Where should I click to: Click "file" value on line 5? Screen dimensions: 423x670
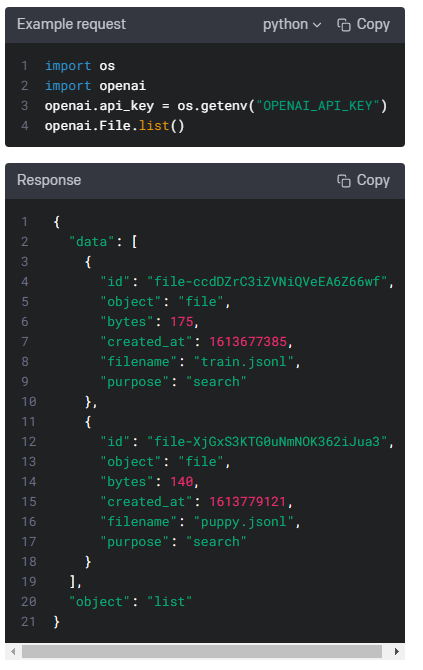[201, 302]
